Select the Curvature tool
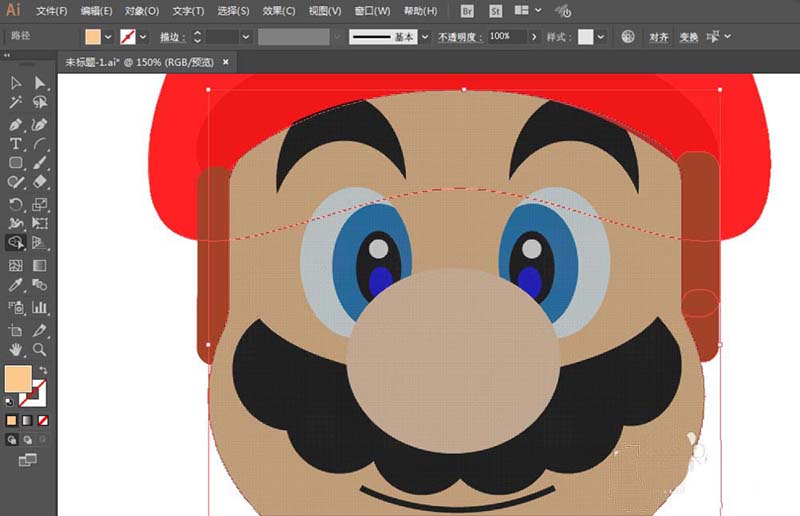 point(39,125)
